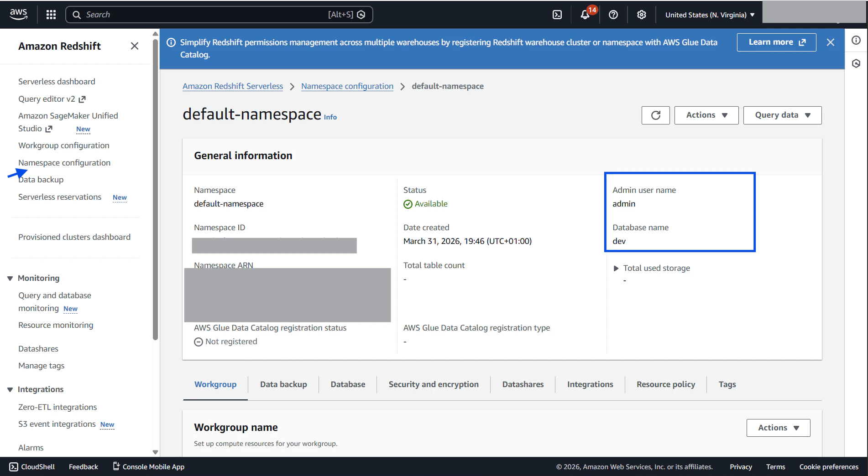Switch to the Workgroup tab
The width and height of the screenshot is (868, 476).
tap(215, 384)
